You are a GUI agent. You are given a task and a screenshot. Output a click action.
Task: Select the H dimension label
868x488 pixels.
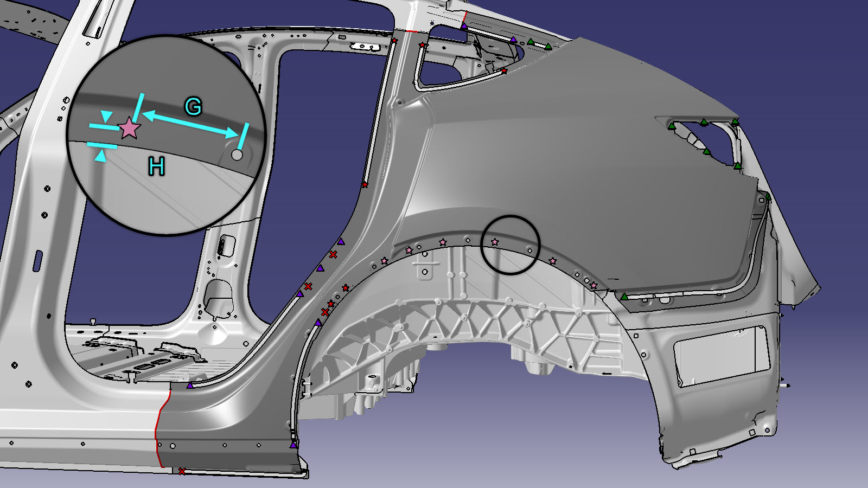click(x=157, y=166)
